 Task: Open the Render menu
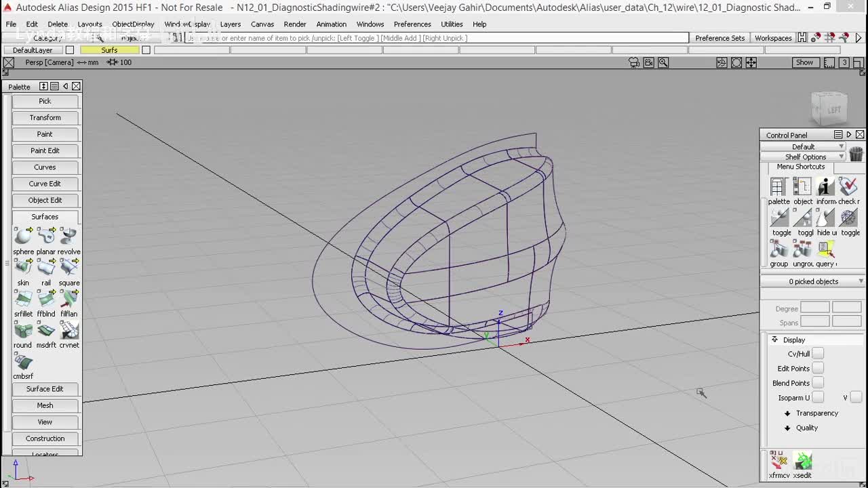click(294, 24)
